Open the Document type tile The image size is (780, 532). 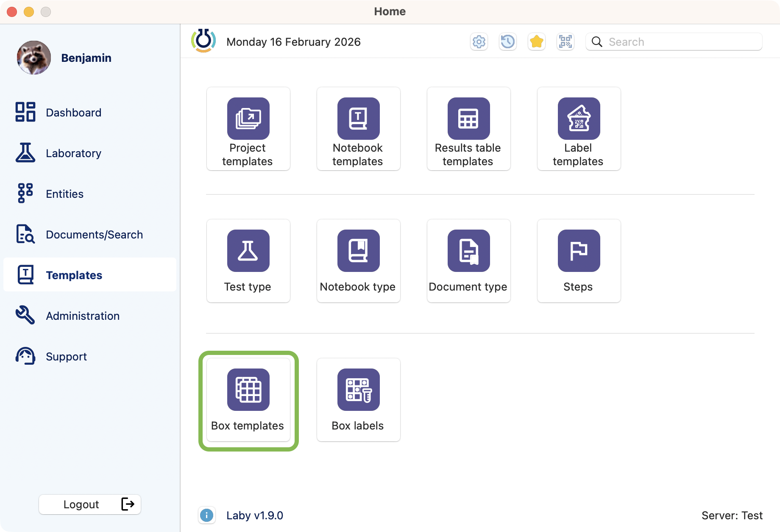[x=468, y=261]
